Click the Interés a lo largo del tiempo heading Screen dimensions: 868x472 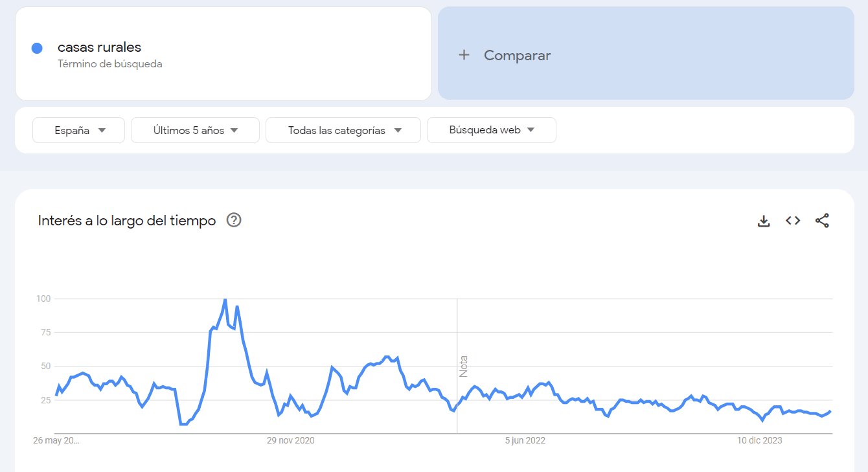click(127, 221)
